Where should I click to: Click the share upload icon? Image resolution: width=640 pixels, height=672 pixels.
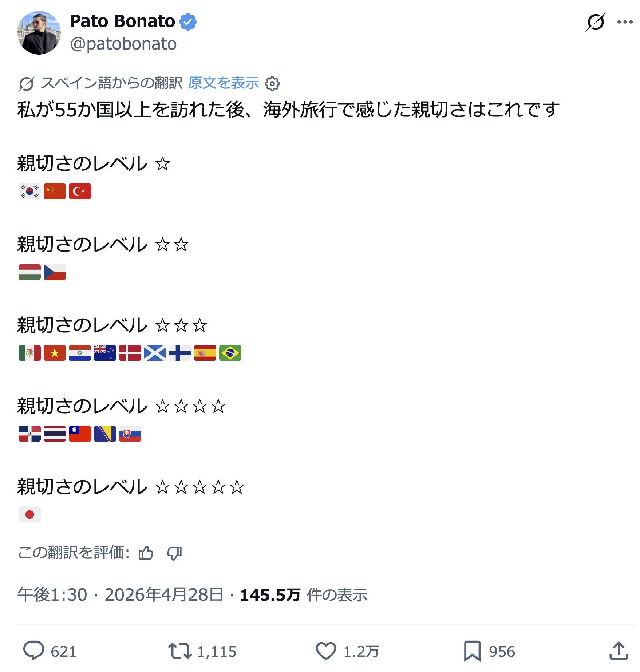pos(619,651)
